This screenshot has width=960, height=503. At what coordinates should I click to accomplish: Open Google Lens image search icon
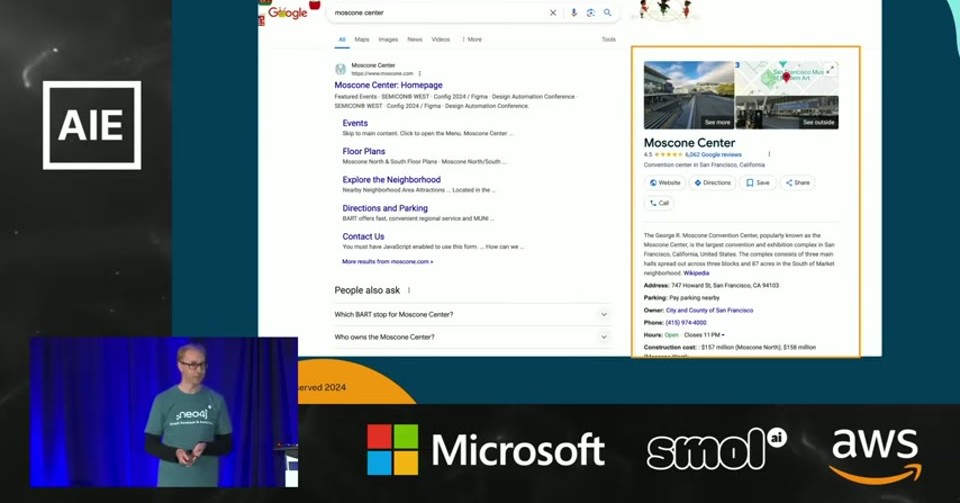coord(591,12)
